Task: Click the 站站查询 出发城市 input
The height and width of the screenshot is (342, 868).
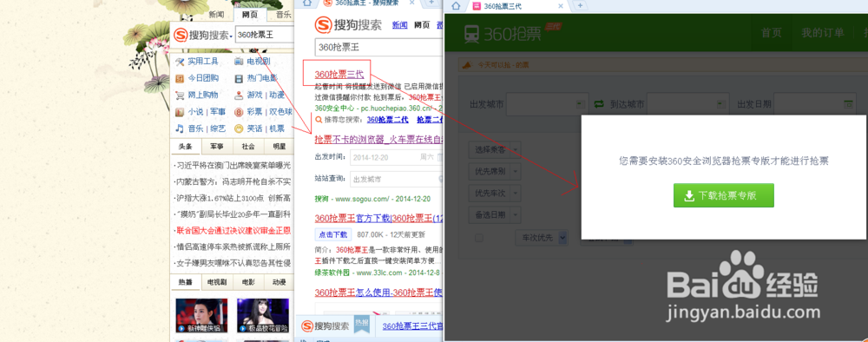Action: (397, 180)
